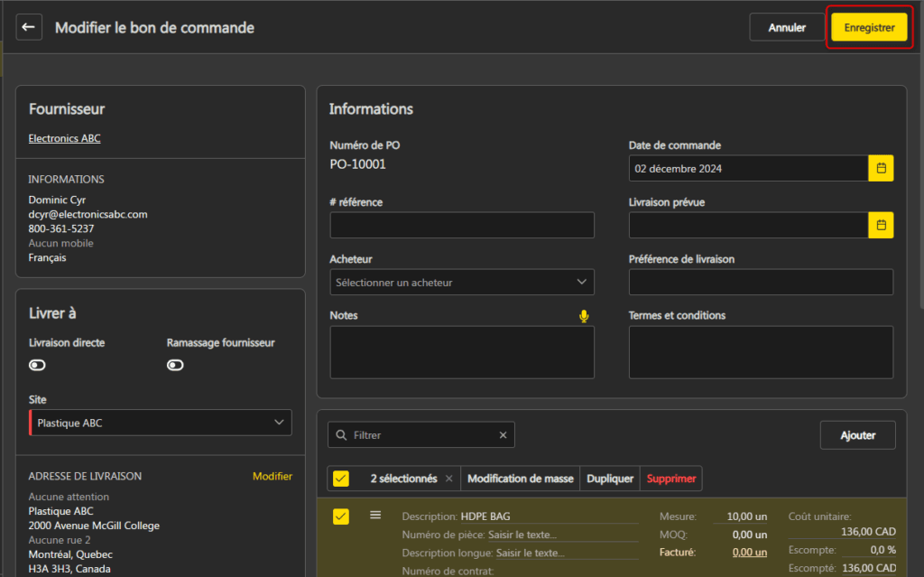924x577 pixels.
Task: Activate microphone dictation for Notes
Action: pos(584,316)
